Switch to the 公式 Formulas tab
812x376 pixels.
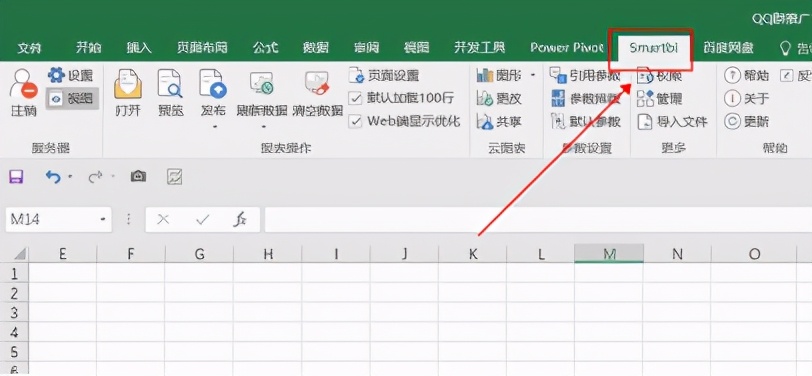(x=266, y=48)
